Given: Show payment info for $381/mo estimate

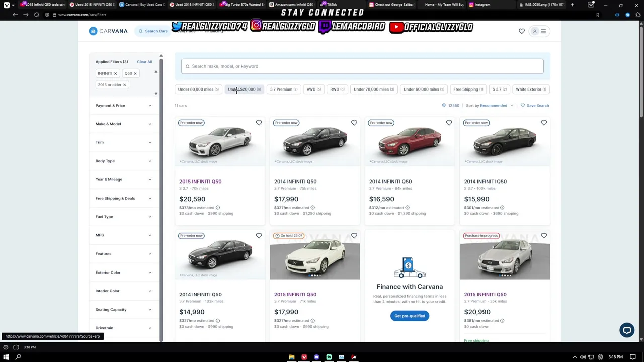Looking at the screenshot, I should coord(502,321).
